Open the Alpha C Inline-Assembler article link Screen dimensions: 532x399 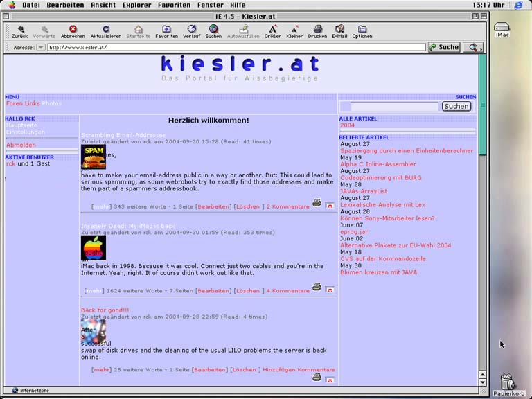point(378,164)
